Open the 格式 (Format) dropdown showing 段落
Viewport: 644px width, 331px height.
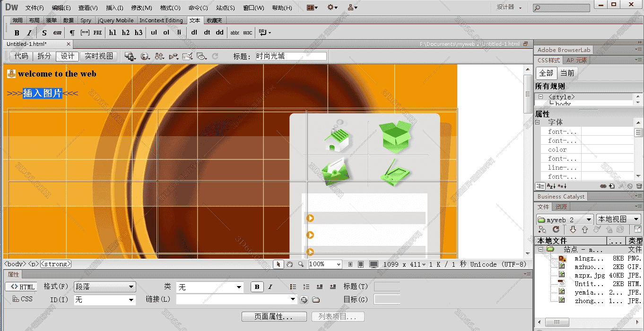(x=104, y=287)
